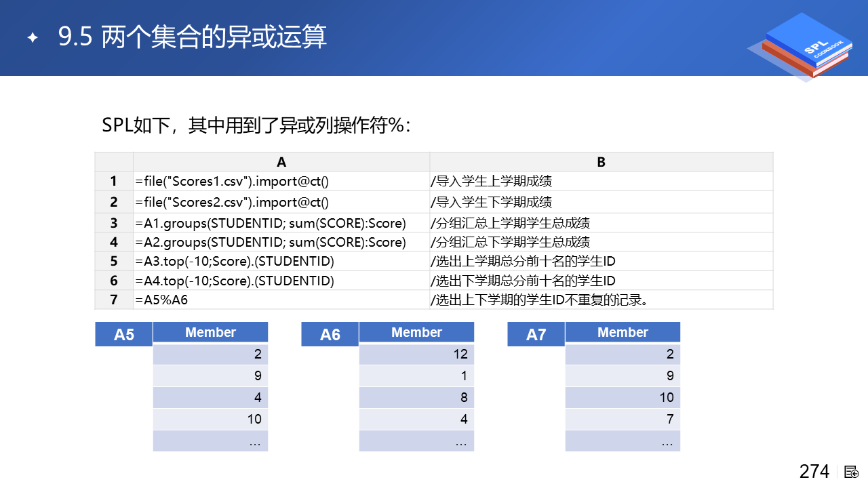The width and height of the screenshot is (868, 488).
Task: Click the ellipsis row in the A7 table
Action: tap(623, 441)
